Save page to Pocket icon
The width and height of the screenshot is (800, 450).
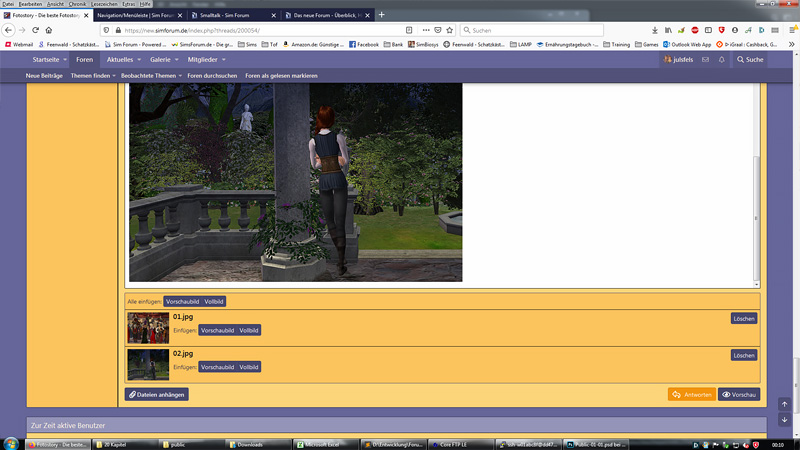click(x=438, y=30)
